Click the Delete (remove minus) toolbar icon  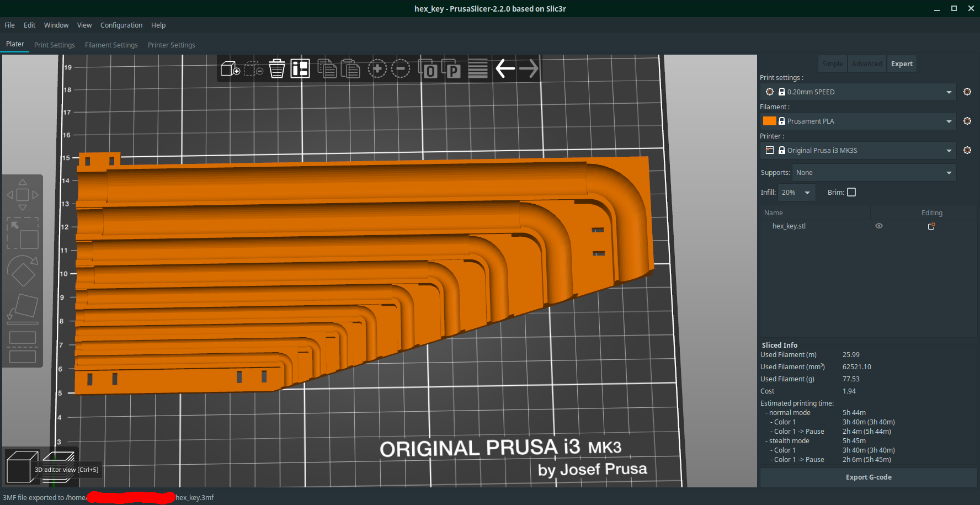254,69
